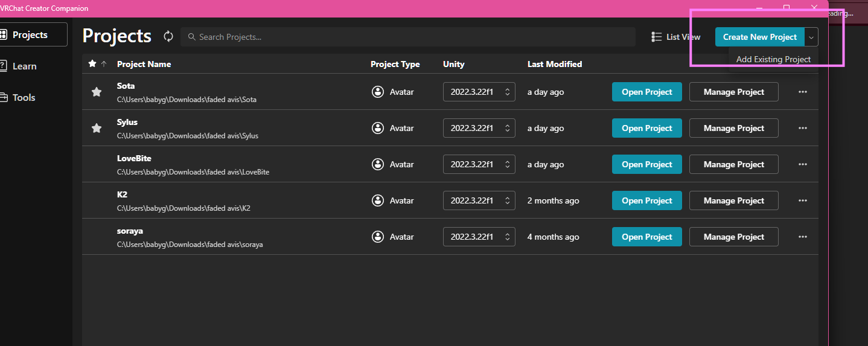Click Create New Project button
The image size is (868, 346).
click(760, 37)
